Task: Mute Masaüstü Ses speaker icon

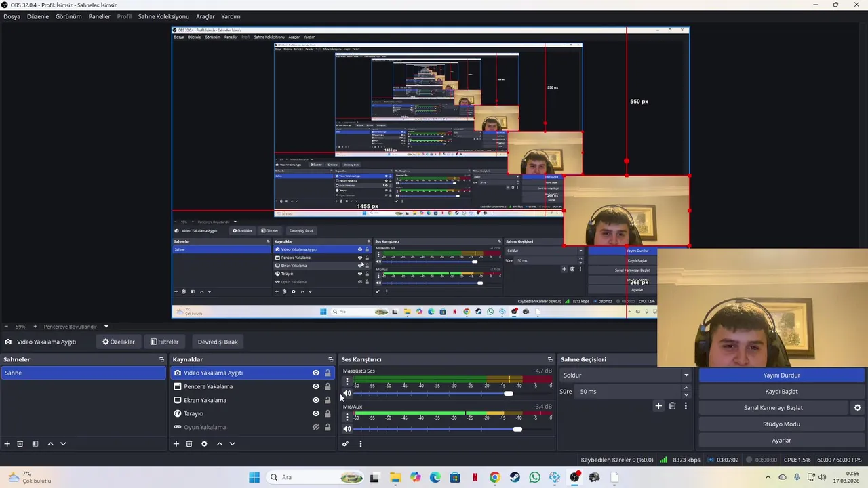Action: (x=347, y=393)
